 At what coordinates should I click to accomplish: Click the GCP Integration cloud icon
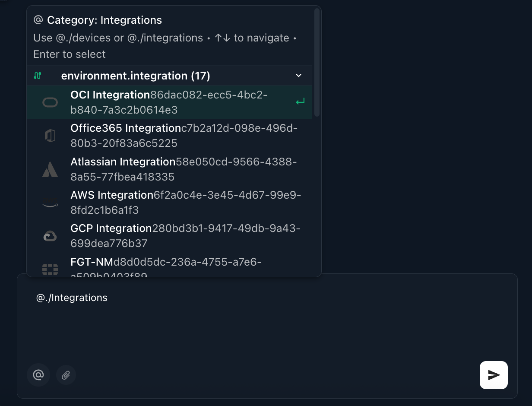click(50, 236)
